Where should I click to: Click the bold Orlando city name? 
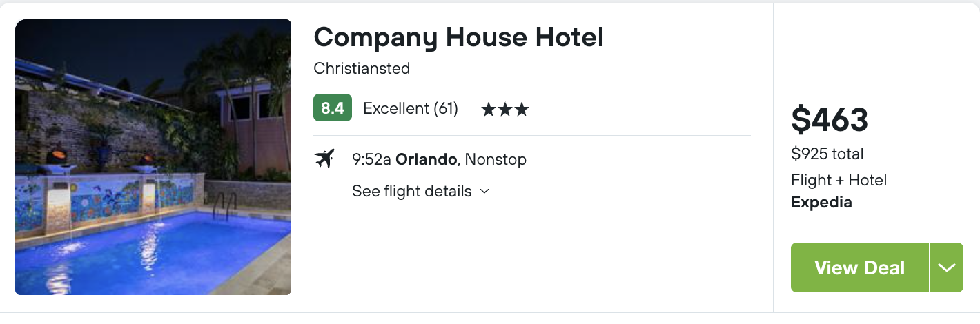(426, 160)
